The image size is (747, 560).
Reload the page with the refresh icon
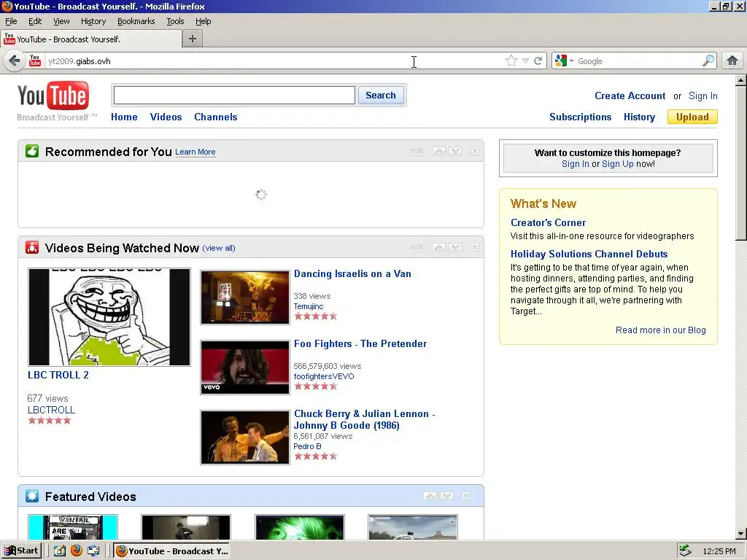coord(538,61)
